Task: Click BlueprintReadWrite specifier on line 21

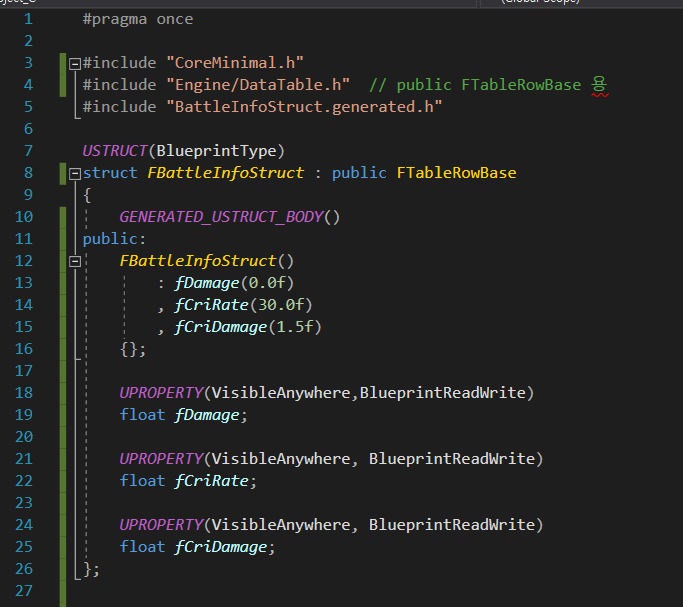Action: point(452,459)
